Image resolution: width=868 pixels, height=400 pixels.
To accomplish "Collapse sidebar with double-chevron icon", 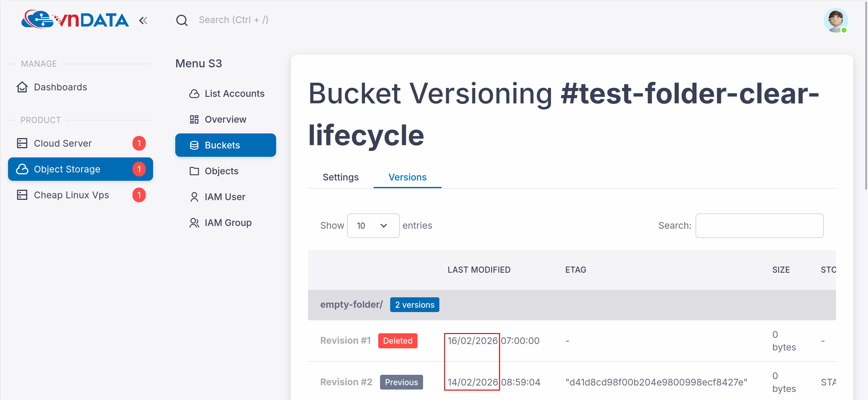I will tap(143, 21).
